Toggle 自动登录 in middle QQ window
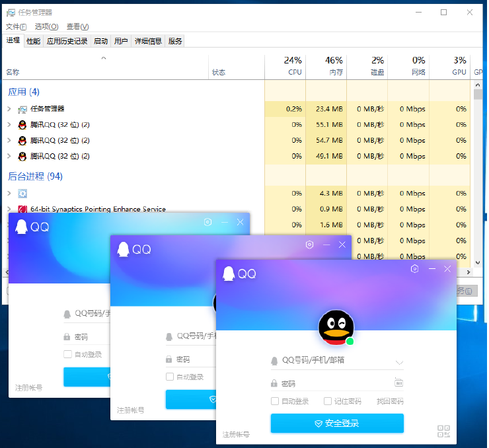Screen dimensions: 489x448 pos(170,377)
